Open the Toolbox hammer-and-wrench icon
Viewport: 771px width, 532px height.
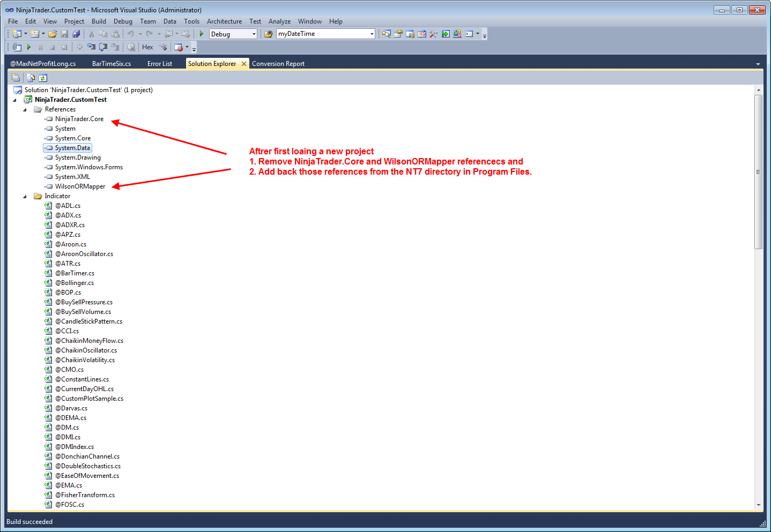pos(434,34)
